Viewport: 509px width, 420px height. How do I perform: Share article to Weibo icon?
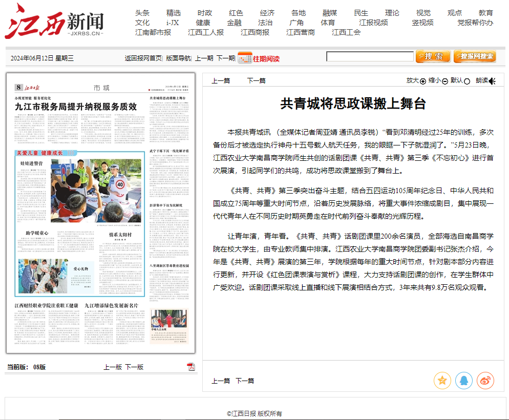point(485,381)
